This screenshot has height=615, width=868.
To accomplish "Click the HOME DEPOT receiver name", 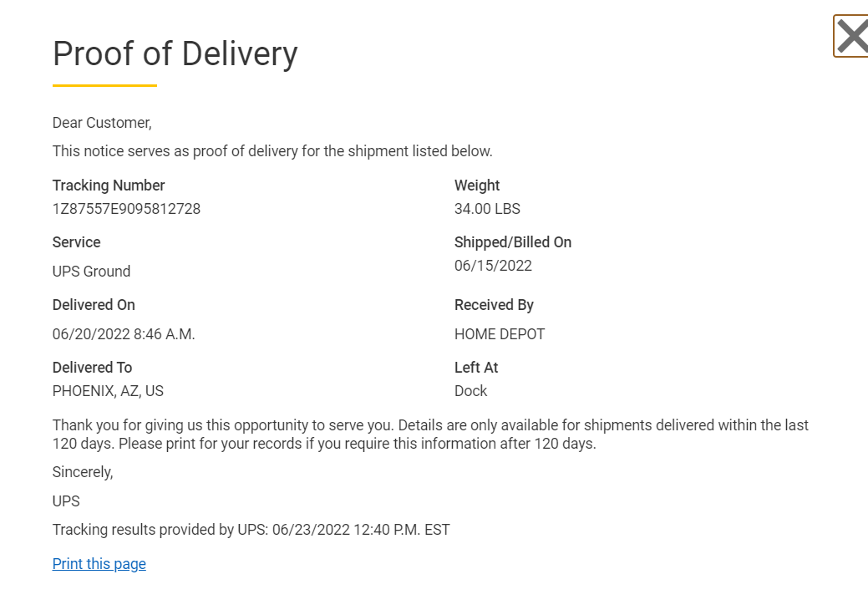I will (x=500, y=334).
